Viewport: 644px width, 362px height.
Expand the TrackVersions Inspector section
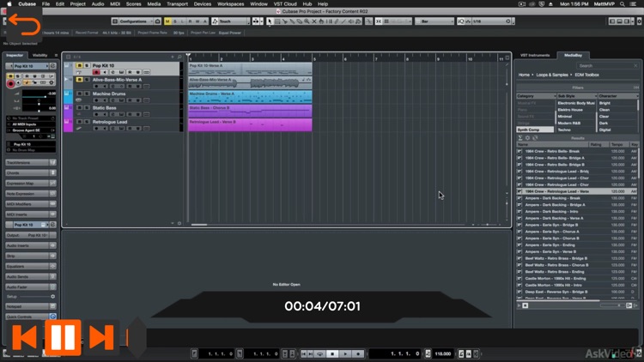pyautogui.click(x=31, y=163)
